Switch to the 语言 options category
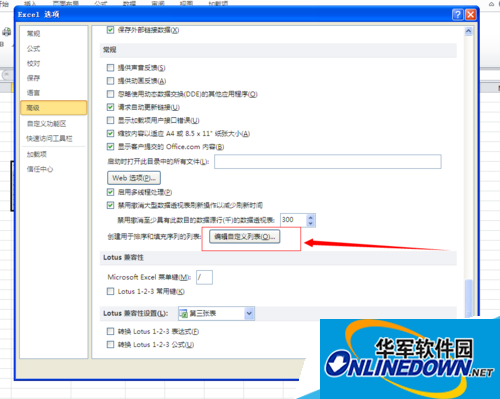 (34, 93)
